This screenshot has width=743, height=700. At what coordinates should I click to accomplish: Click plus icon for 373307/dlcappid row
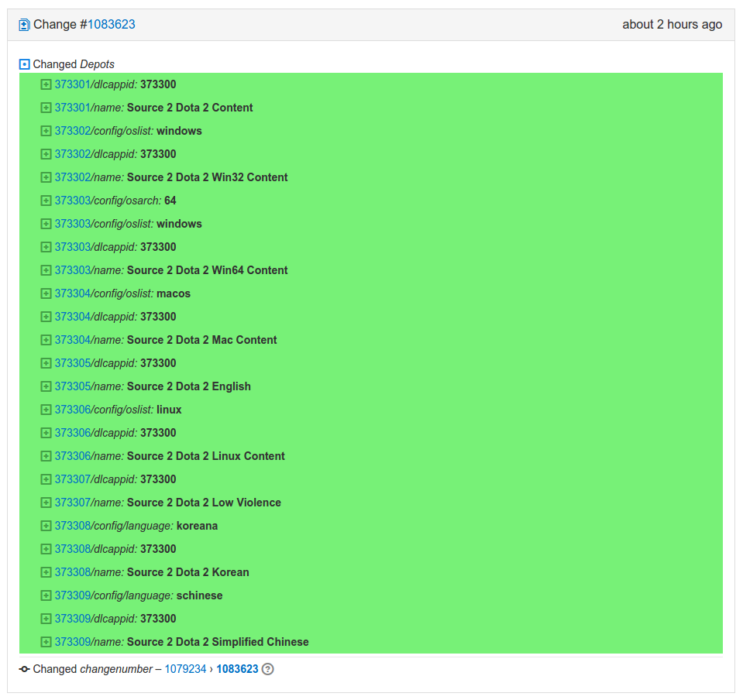46,479
